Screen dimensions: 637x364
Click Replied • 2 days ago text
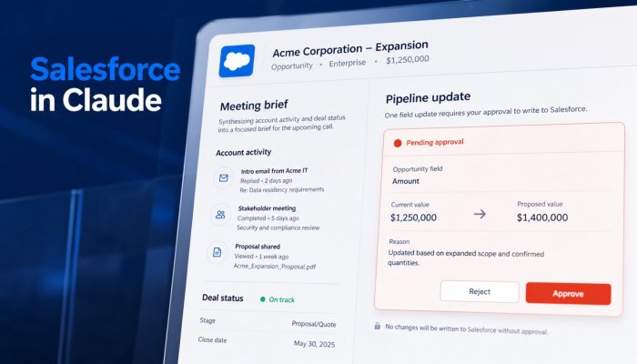266,181
